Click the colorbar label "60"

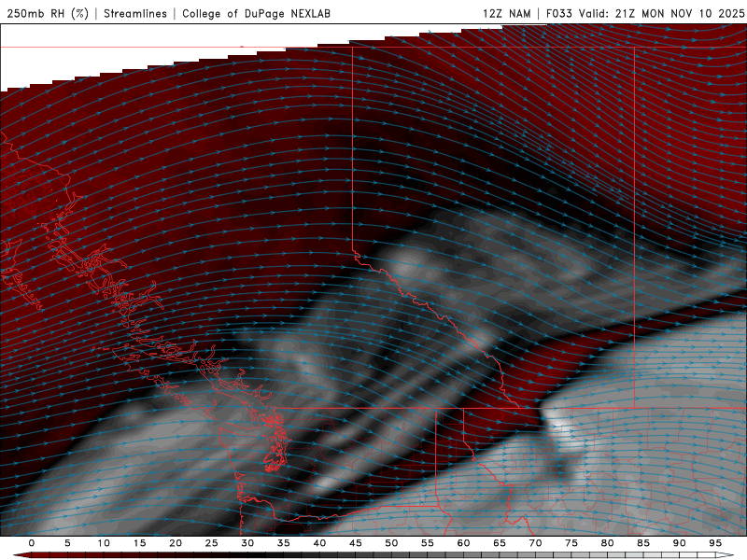pyautogui.click(x=463, y=543)
